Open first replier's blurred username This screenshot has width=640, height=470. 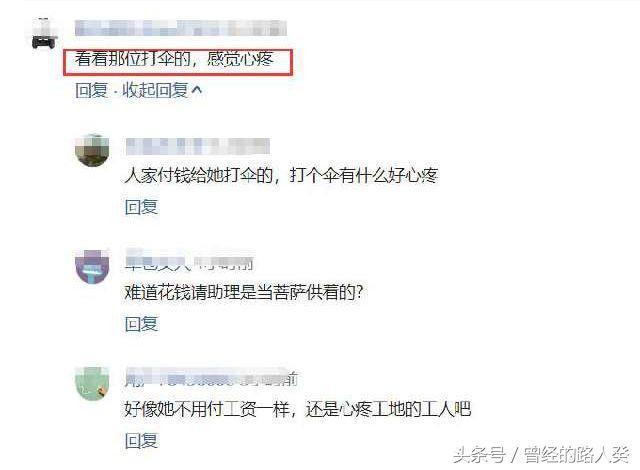click(198, 146)
